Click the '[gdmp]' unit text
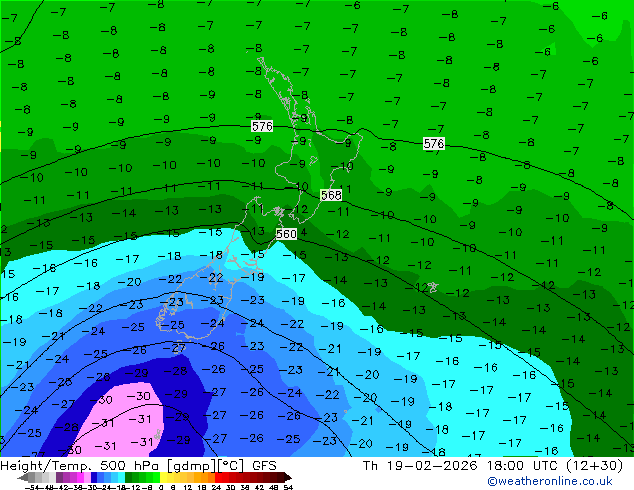 pos(192,466)
